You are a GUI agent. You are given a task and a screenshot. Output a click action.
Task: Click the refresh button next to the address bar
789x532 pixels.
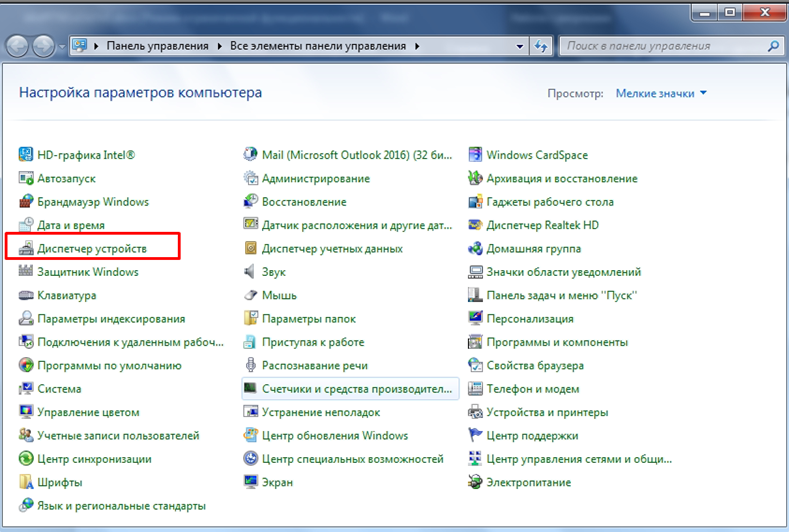(x=541, y=46)
